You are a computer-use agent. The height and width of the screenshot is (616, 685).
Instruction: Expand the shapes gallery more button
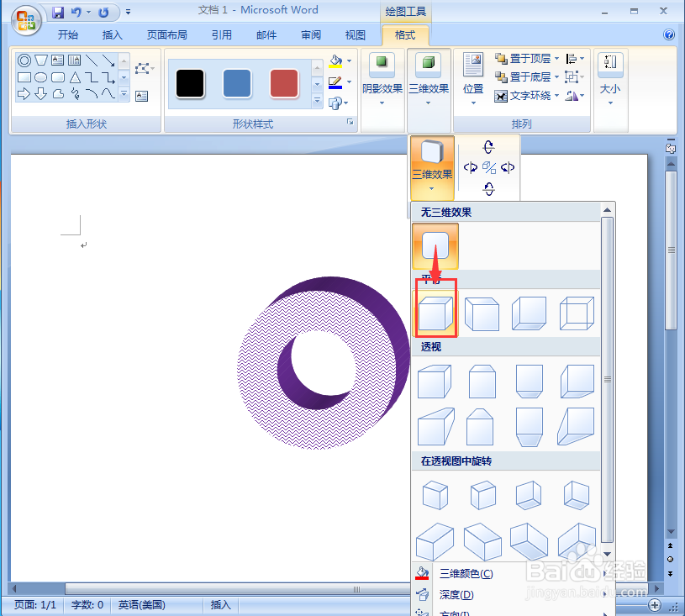click(124, 93)
